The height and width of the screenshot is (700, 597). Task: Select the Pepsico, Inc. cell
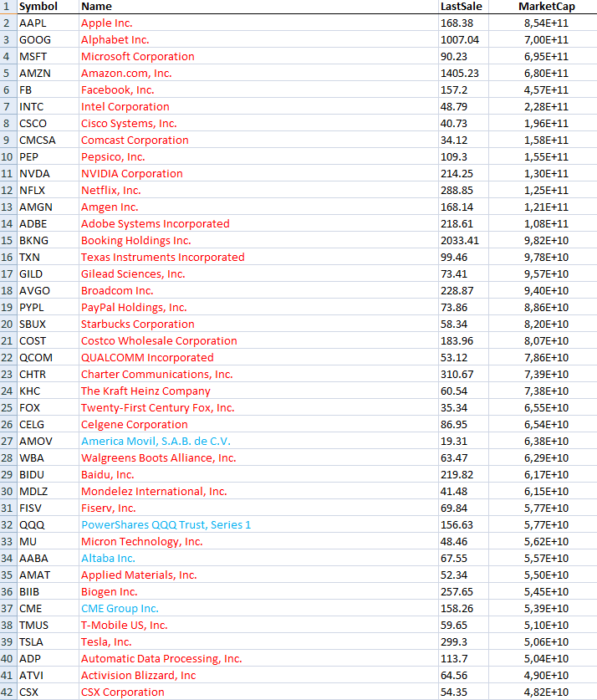click(259, 156)
